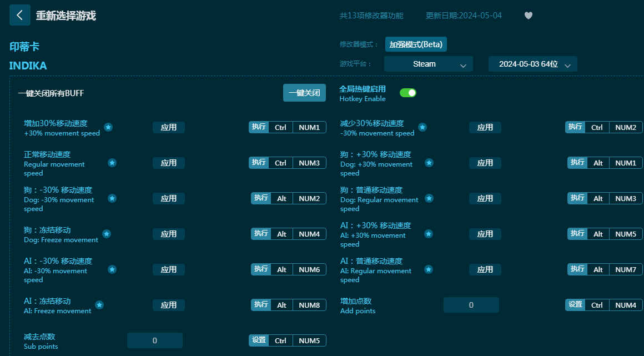Screen dimensions: 644x356
Task: Click the heart favorite icon
Action: click(529, 16)
